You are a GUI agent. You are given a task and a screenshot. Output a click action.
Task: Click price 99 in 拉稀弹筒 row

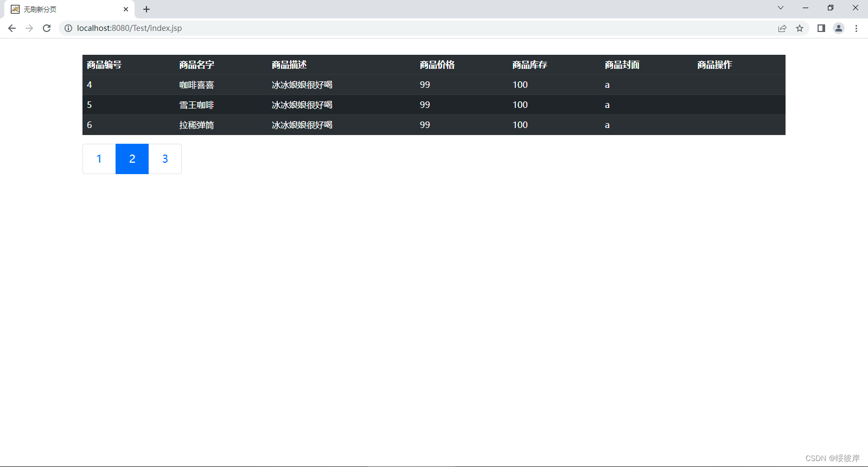[425, 125]
